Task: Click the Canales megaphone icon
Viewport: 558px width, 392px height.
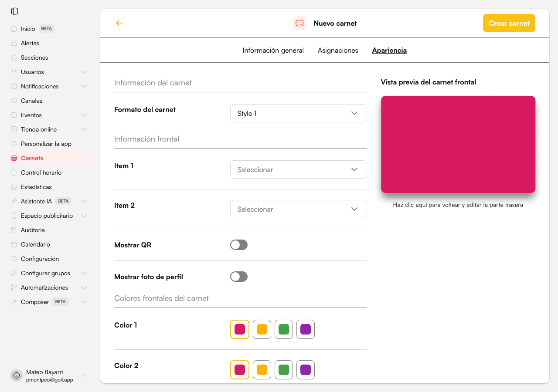Action: 14,101
